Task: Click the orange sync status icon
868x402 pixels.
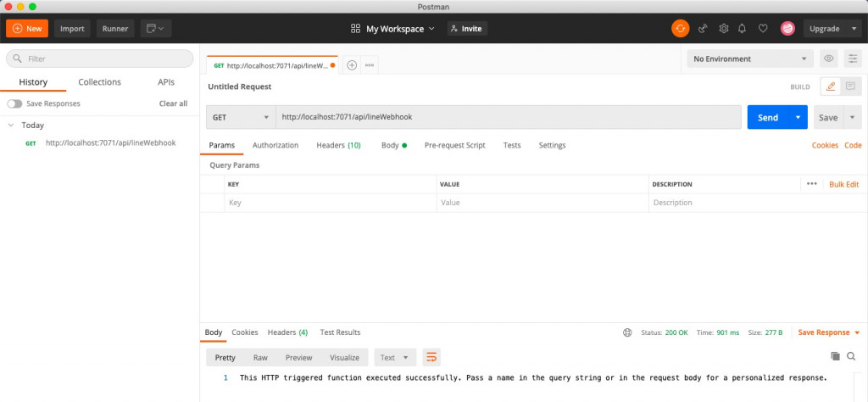Action: 681,28
